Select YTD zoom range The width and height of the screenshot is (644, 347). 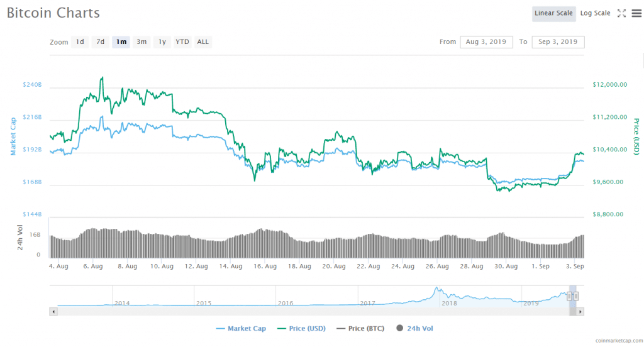[182, 42]
